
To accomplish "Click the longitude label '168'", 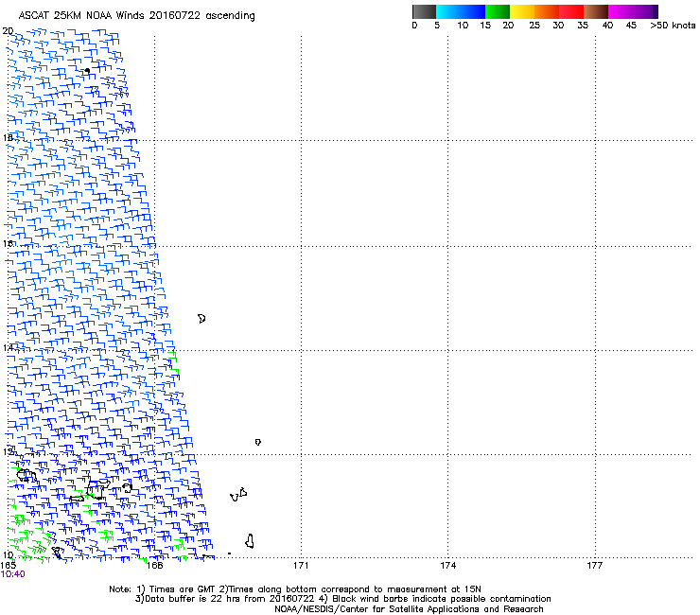I will click(154, 566).
